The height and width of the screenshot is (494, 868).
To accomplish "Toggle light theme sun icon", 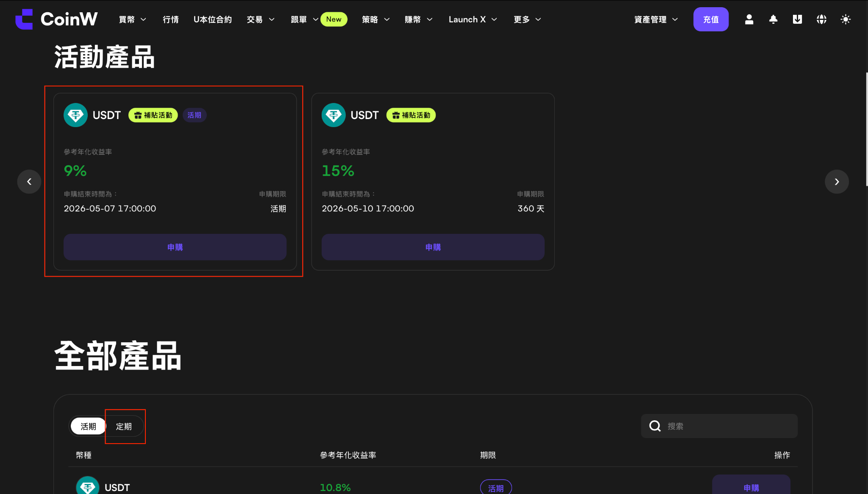I will point(846,19).
